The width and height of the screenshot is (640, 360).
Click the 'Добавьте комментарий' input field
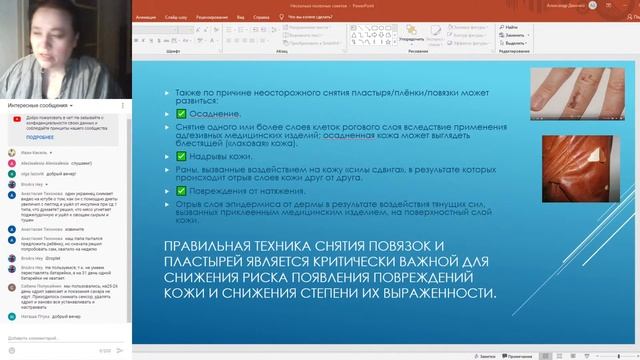point(65,338)
